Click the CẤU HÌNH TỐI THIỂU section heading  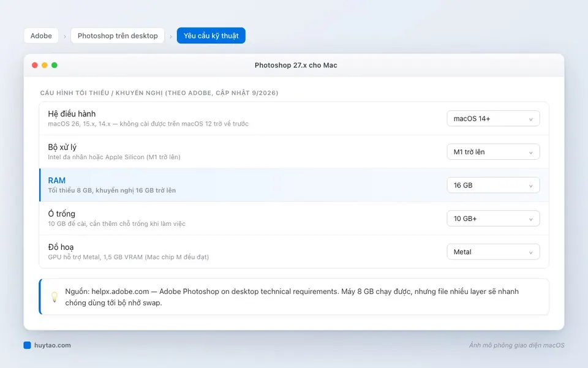tap(159, 93)
